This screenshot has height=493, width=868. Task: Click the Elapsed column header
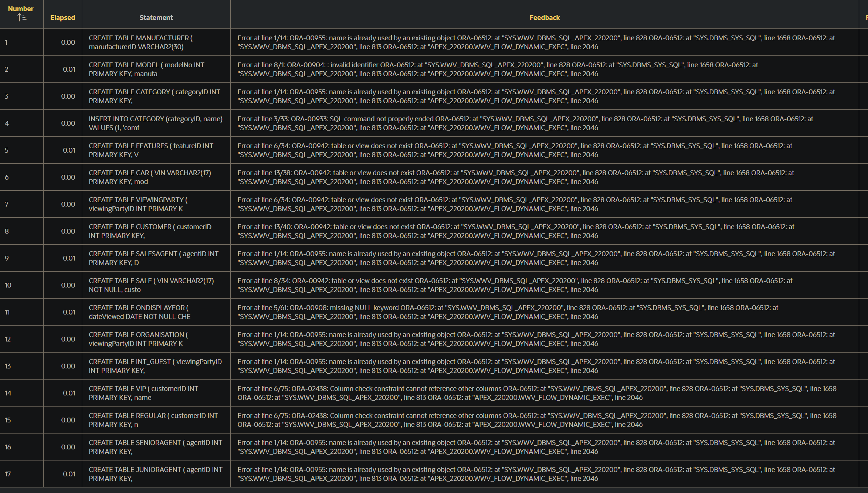(x=62, y=17)
